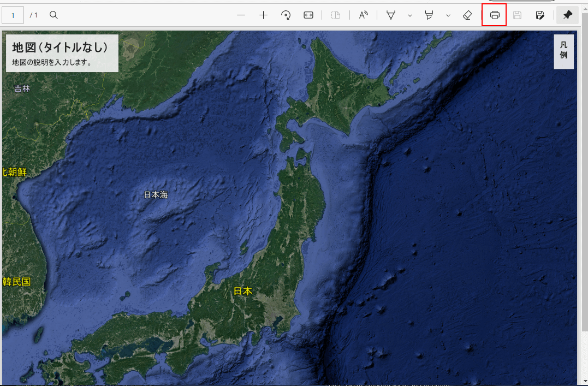Focus the page number field
Screen dimensions: 588x386
[13, 15]
